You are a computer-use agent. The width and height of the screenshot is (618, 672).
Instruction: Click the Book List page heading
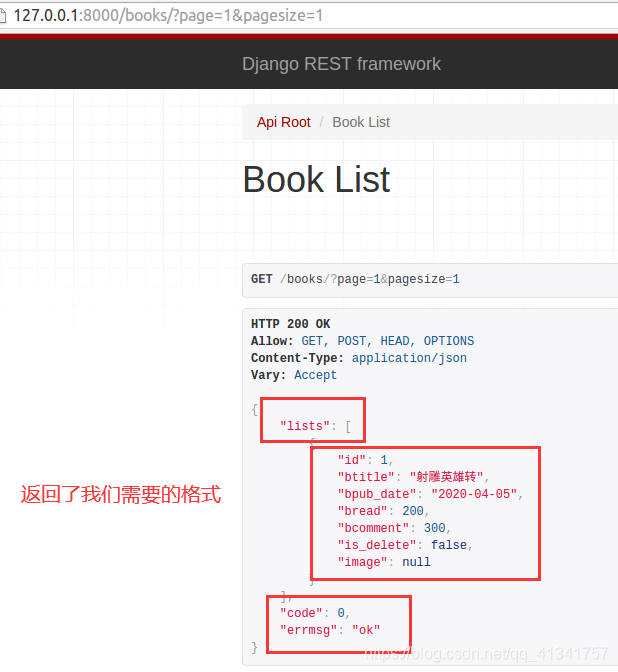pos(316,179)
